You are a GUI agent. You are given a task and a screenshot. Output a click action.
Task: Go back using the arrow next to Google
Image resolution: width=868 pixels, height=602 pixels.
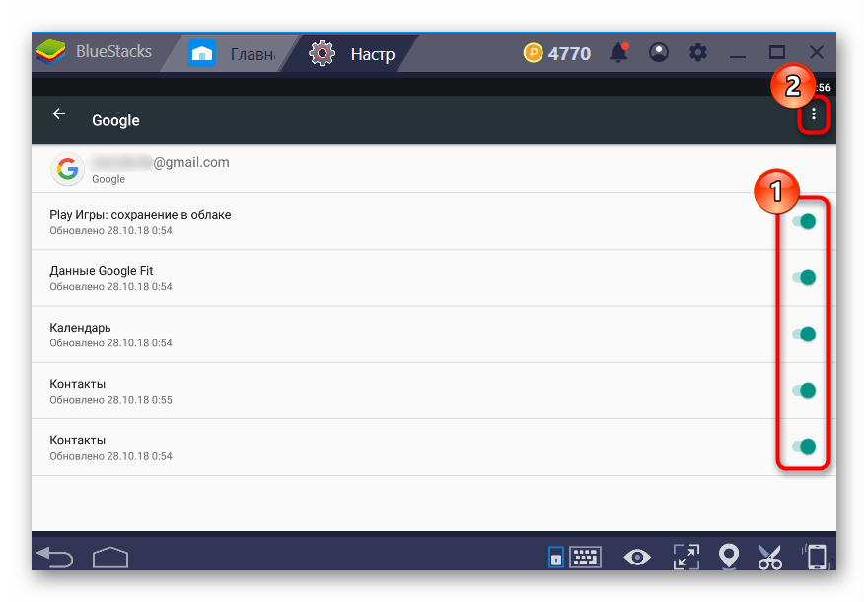click(58, 114)
